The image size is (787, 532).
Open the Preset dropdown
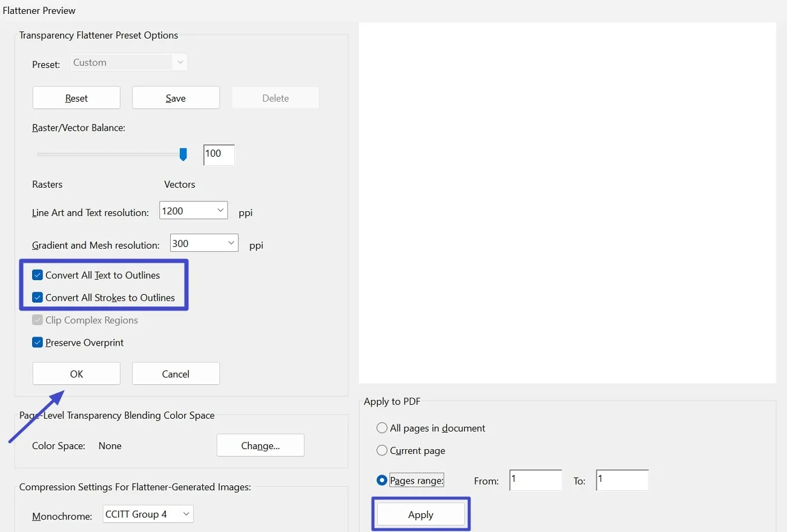pos(128,62)
